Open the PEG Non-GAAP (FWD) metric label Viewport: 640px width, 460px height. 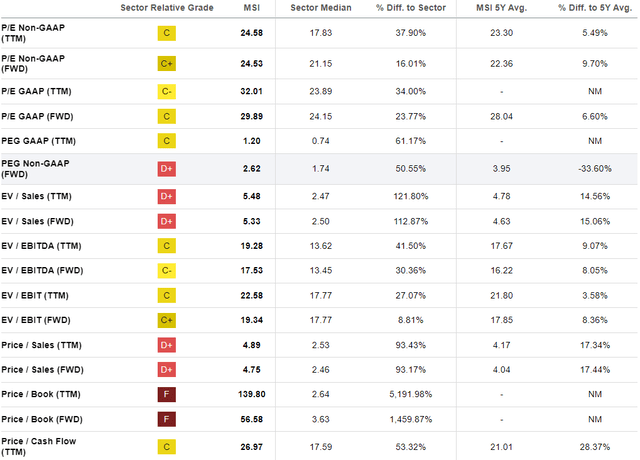[36, 169]
